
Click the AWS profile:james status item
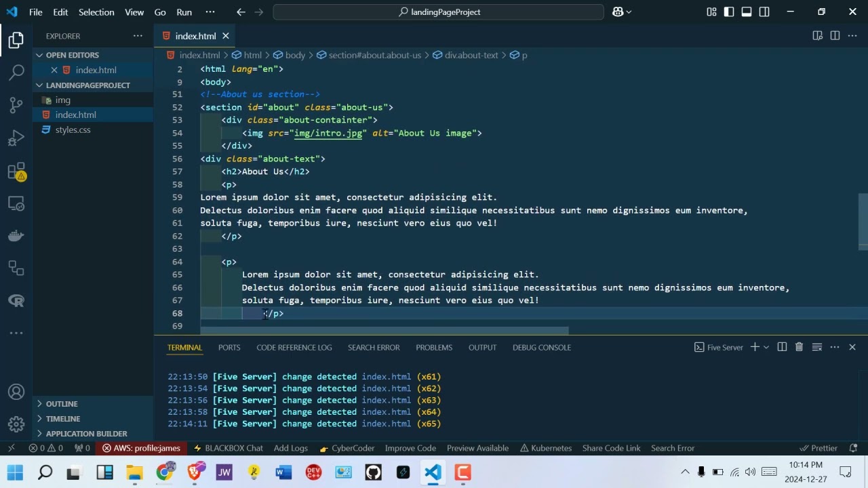point(141,448)
